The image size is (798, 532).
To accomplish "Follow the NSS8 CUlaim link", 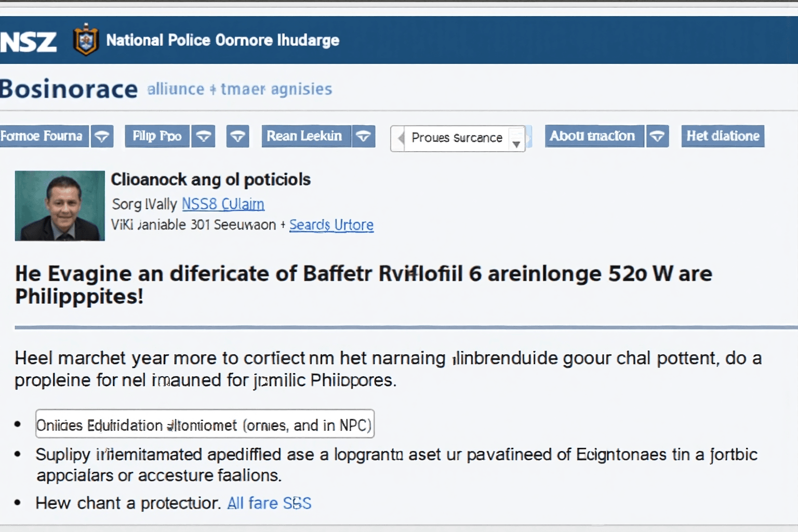I will click(x=223, y=204).
